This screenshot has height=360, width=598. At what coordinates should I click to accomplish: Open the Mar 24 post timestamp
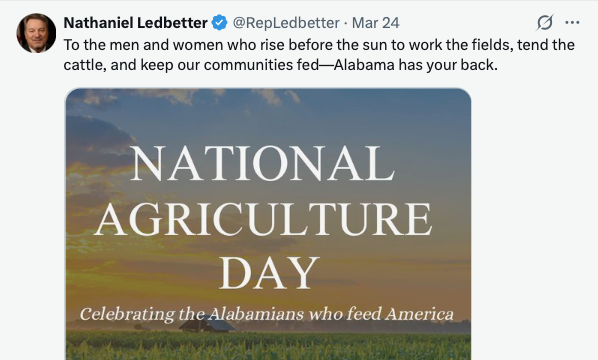coord(375,23)
